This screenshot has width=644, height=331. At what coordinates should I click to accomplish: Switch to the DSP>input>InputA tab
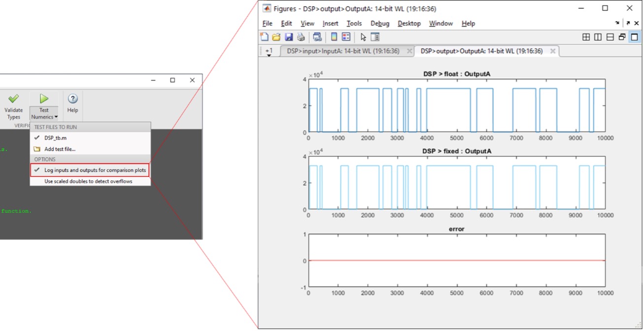[343, 51]
